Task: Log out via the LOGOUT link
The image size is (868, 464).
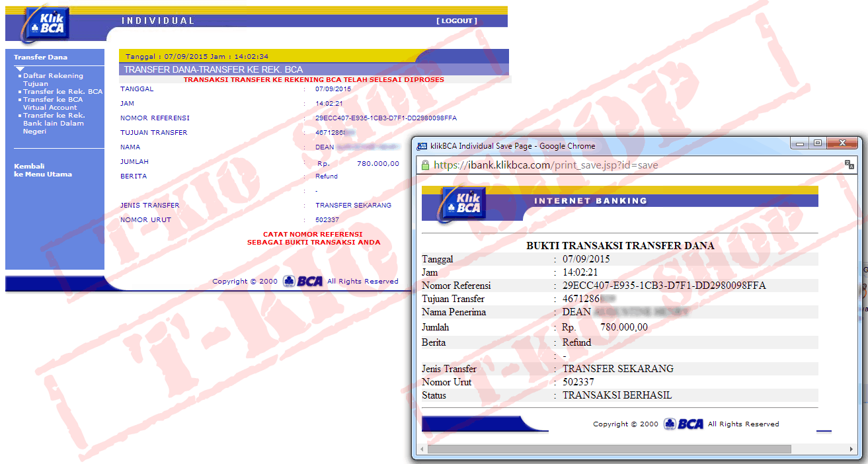Action: pyautogui.click(x=456, y=21)
